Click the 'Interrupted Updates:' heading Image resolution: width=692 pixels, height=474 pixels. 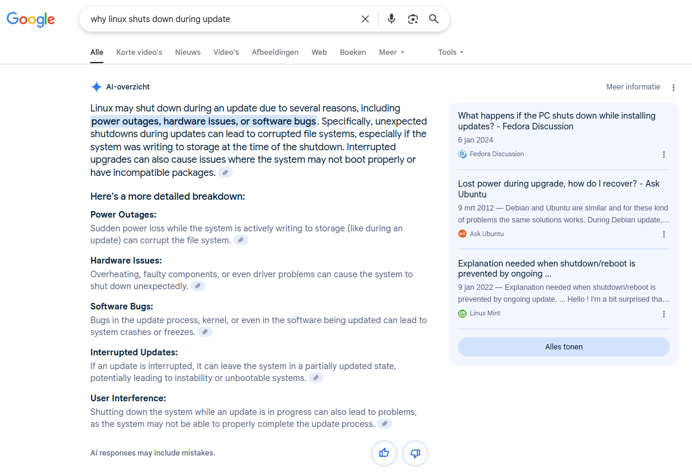click(x=134, y=352)
